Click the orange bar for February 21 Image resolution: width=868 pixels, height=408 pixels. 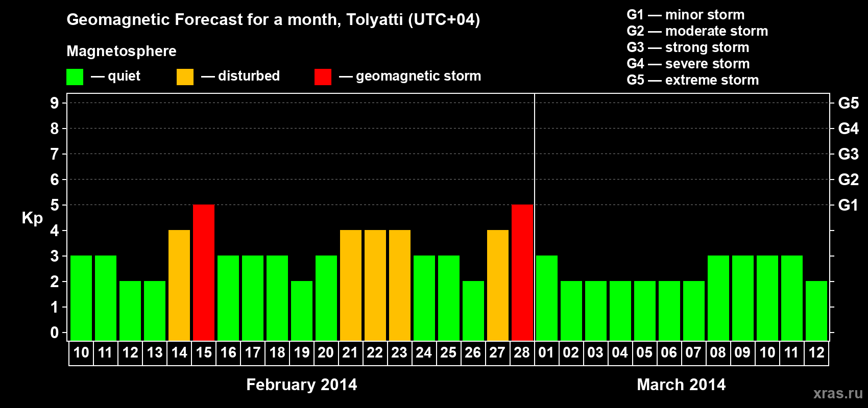click(351, 285)
